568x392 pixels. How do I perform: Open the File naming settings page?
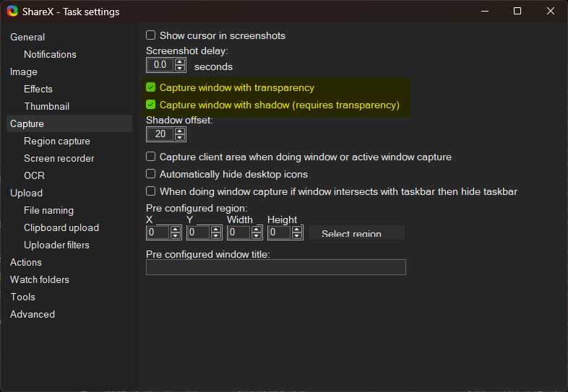(x=48, y=211)
